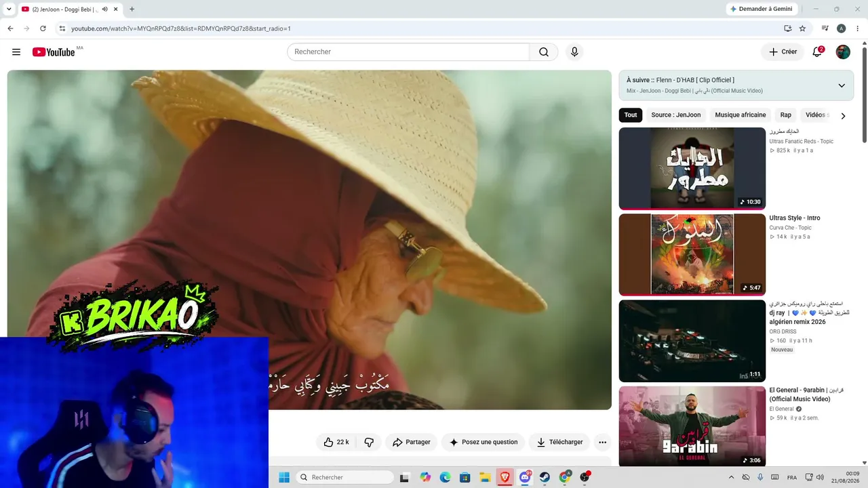
Task: Select the Tout filter chip
Action: (x=631, y=115)
